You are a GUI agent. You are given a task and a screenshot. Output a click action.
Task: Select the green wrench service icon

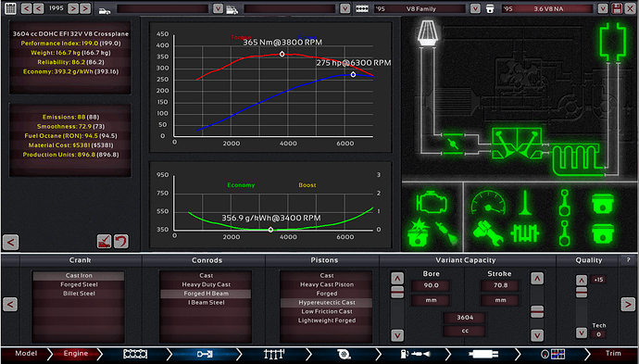pos(488,233)
